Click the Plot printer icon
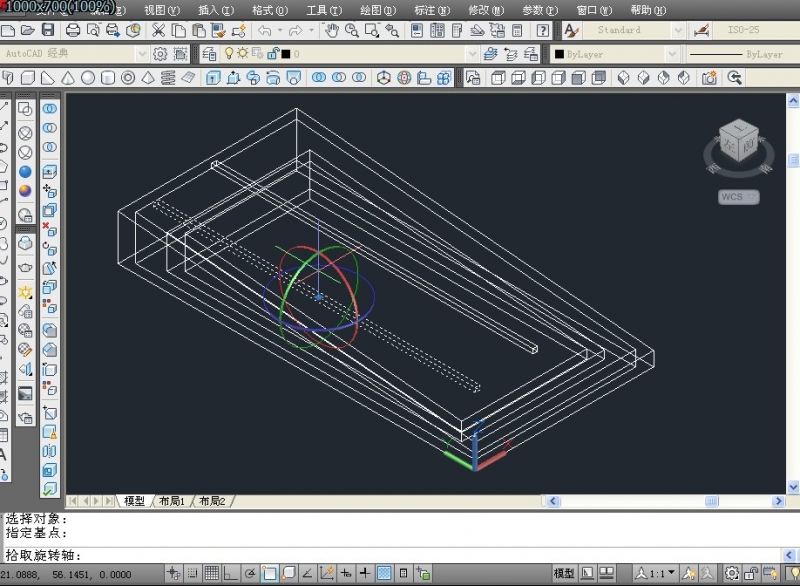800x586 pixels. (x=73, y=31)
